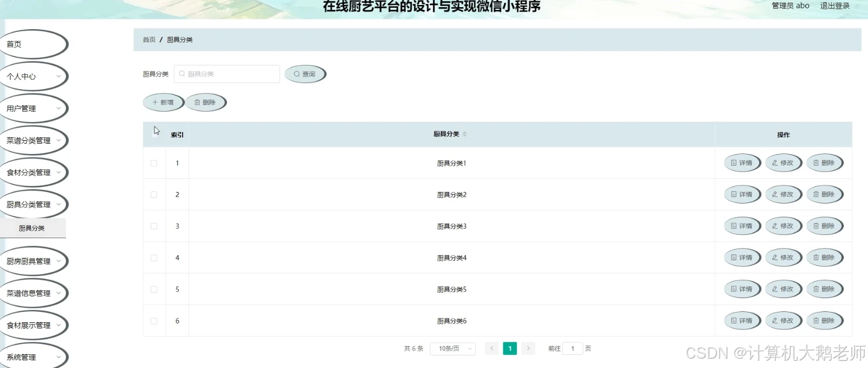Expand the 厨房厨具管理 sidebar menu
The width and height of the screenshot is (868, 368).
[x=33, y=261]
